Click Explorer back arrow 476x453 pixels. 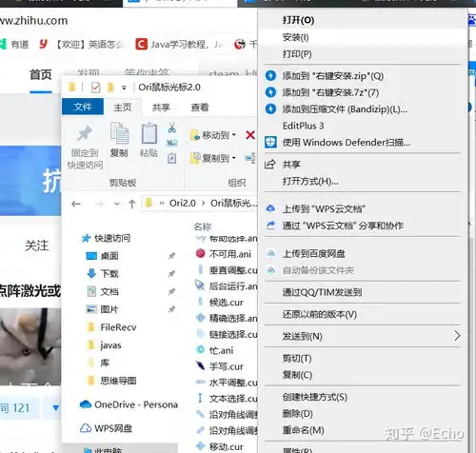pos(76,204)
